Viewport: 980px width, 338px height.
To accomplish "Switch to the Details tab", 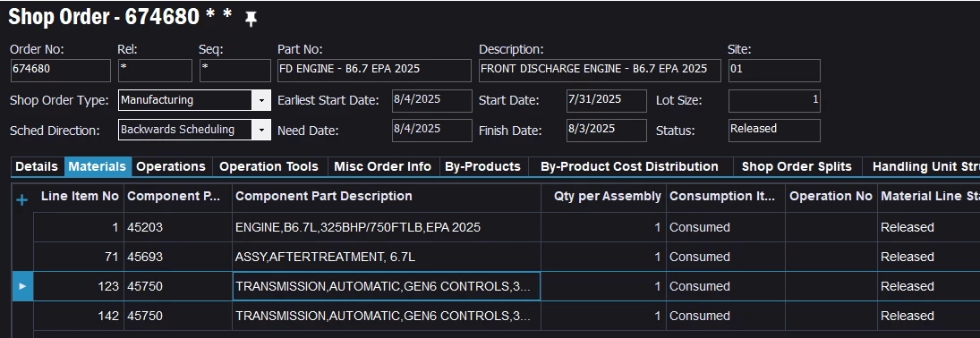I will [37, 167].
